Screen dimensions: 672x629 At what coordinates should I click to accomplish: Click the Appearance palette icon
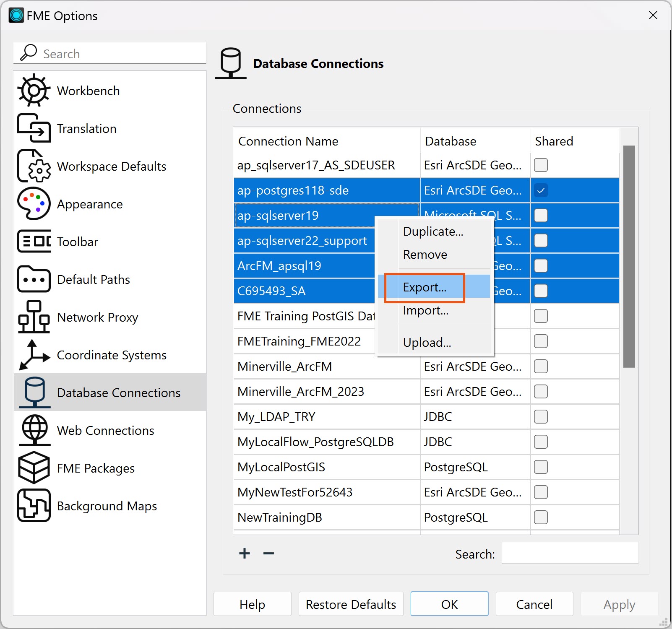(x=34, y=204)
